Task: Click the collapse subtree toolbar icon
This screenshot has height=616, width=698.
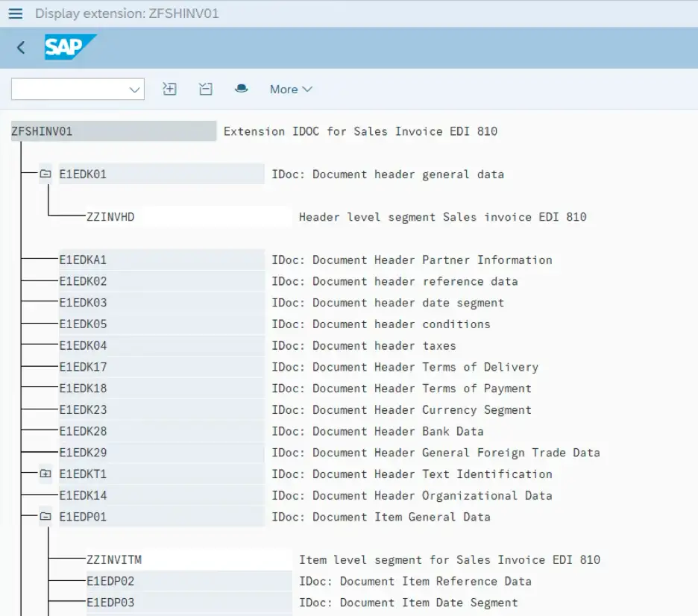Action: (x=206, y=89)
